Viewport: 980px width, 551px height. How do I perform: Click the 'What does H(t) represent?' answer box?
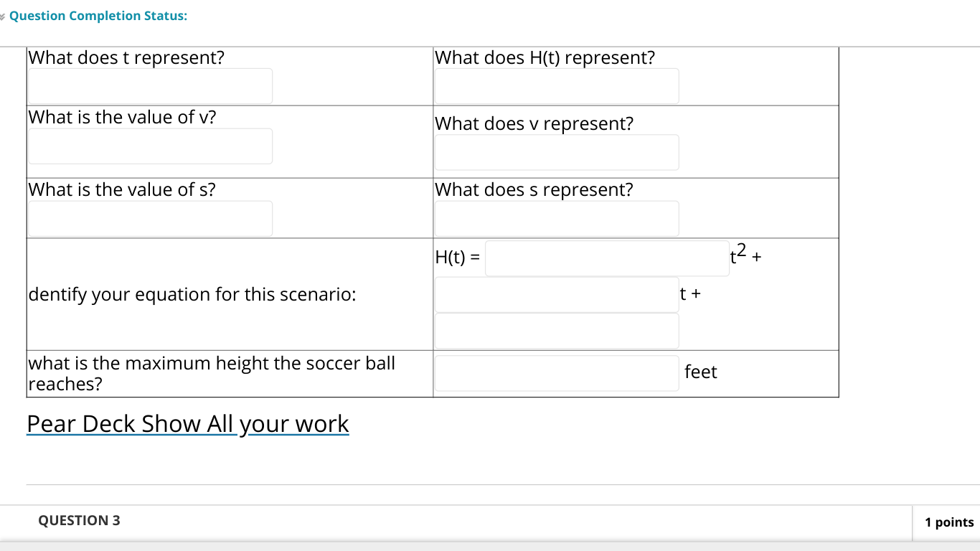point(557,86)
